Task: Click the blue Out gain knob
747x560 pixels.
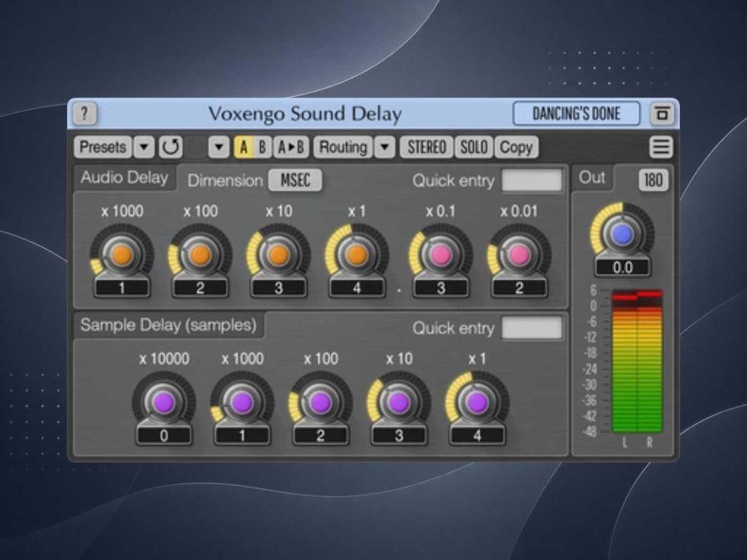Action: pos(622,235)
